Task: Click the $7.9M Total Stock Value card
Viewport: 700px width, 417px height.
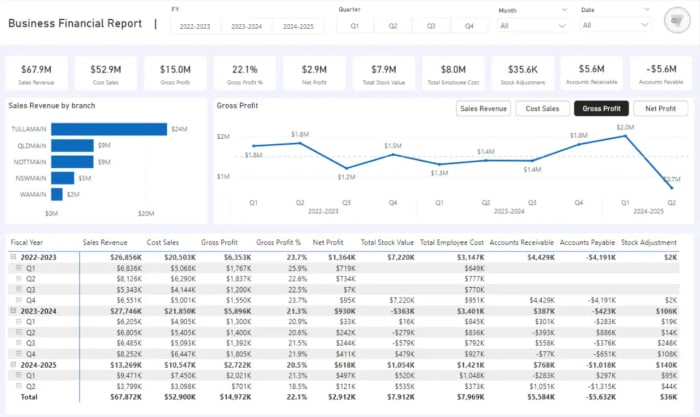Action: [x=383, y=74]
